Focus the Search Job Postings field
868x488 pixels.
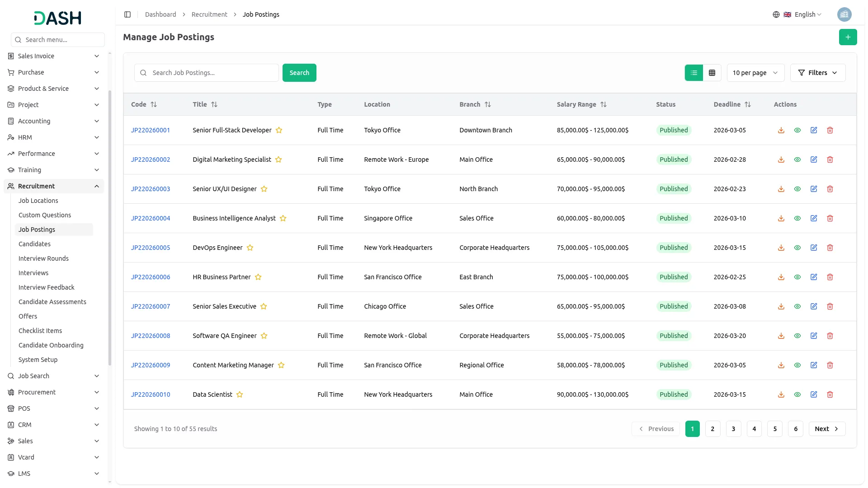tap(212, 73)
